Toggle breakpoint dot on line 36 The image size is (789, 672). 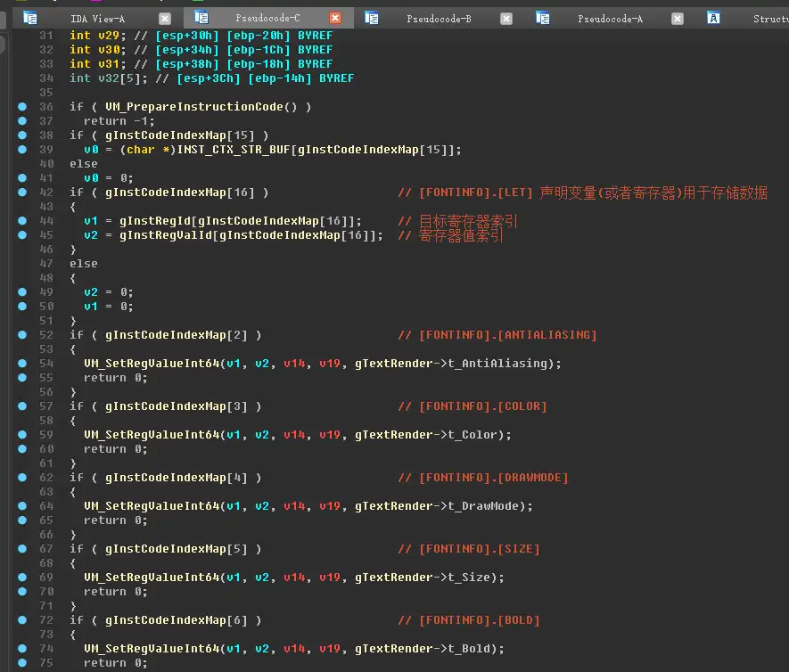click(21, 107)
